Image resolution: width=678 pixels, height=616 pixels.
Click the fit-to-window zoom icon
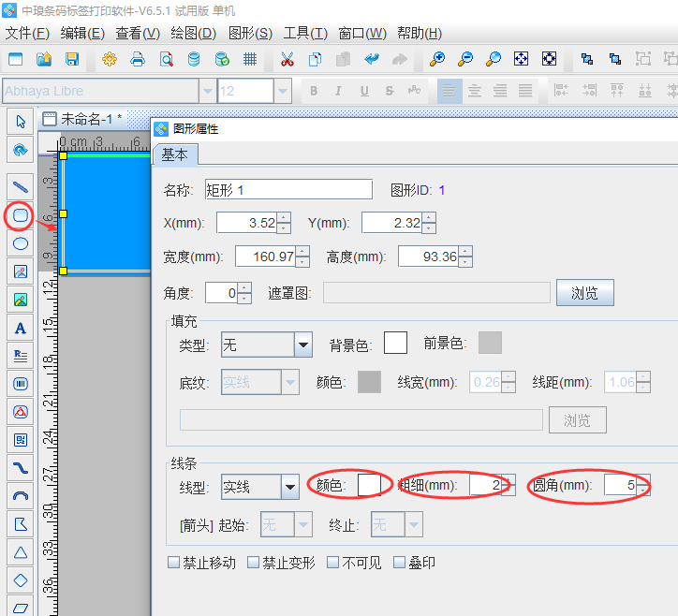(x=521, y=59)
